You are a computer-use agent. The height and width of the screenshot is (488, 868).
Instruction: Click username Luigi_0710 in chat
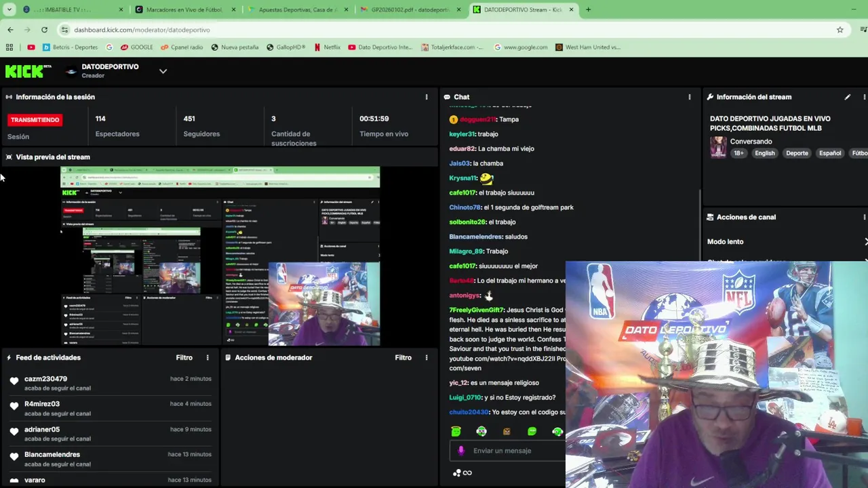pos(465,397)
